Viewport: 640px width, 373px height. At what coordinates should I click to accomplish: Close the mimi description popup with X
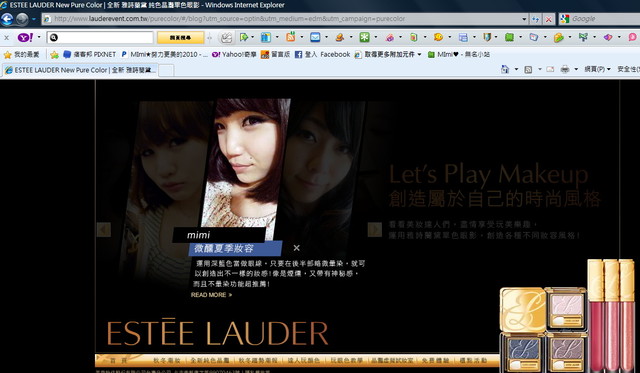click(x=297, y=248)
